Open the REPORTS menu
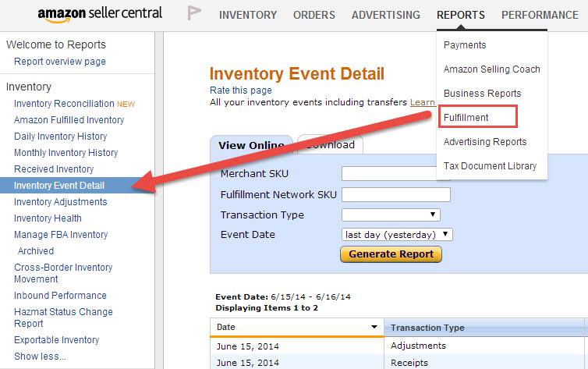Image resolution: width=588 pixels, height=369 pixels. [461, 15]
